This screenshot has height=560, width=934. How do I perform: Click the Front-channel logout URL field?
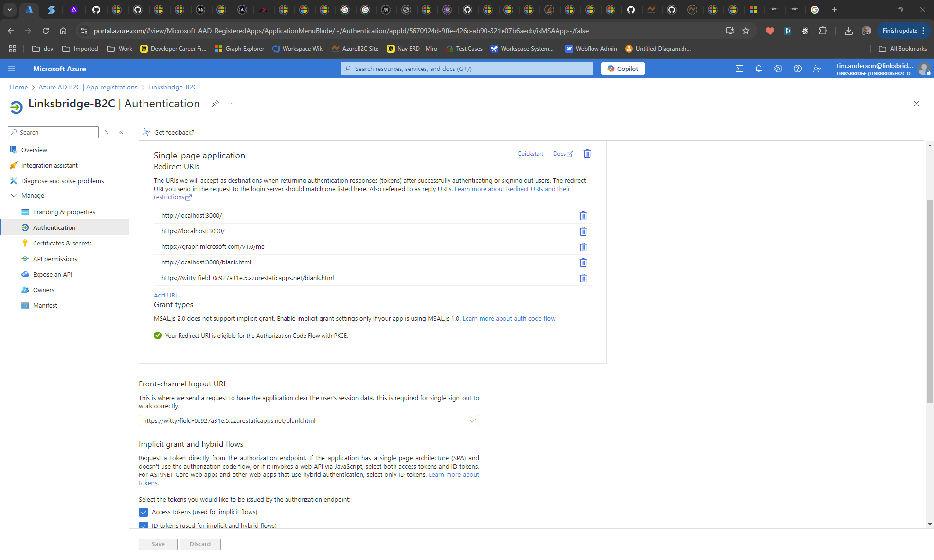308,420
